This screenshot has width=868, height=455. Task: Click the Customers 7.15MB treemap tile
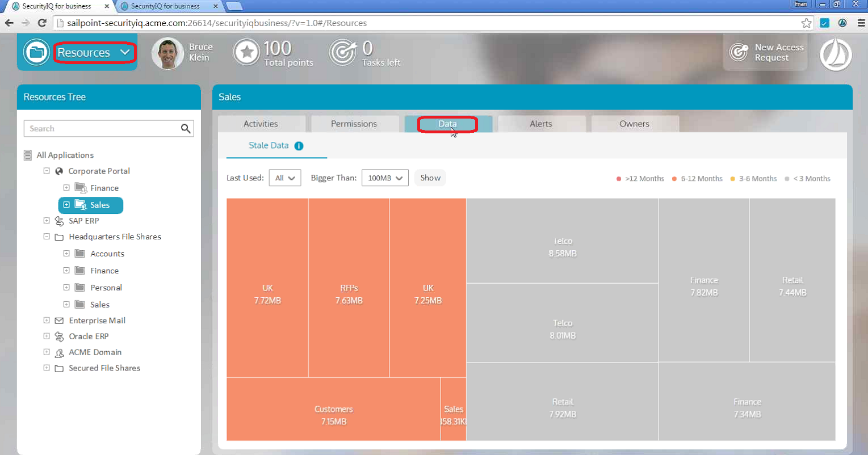tap(334, 409)
